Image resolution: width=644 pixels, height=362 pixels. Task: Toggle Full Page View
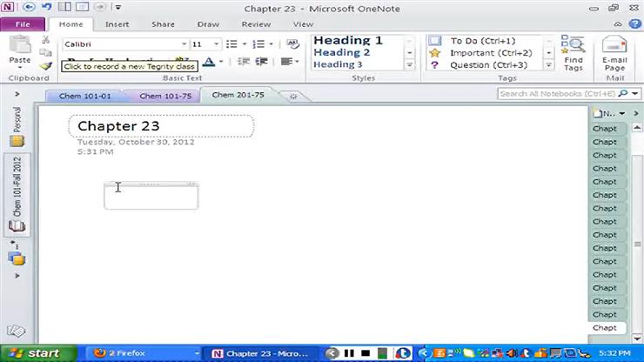[x=82, y=7]
